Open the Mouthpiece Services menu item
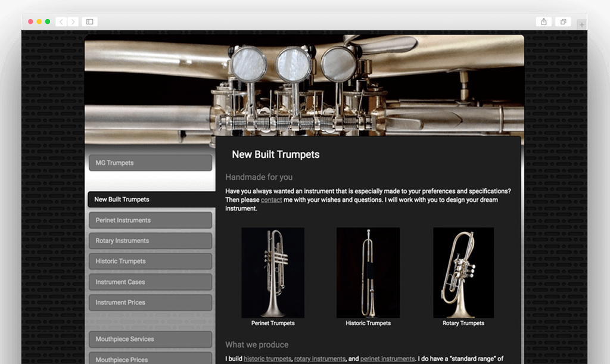Screen dimensions: 610x364 [150, 339]
